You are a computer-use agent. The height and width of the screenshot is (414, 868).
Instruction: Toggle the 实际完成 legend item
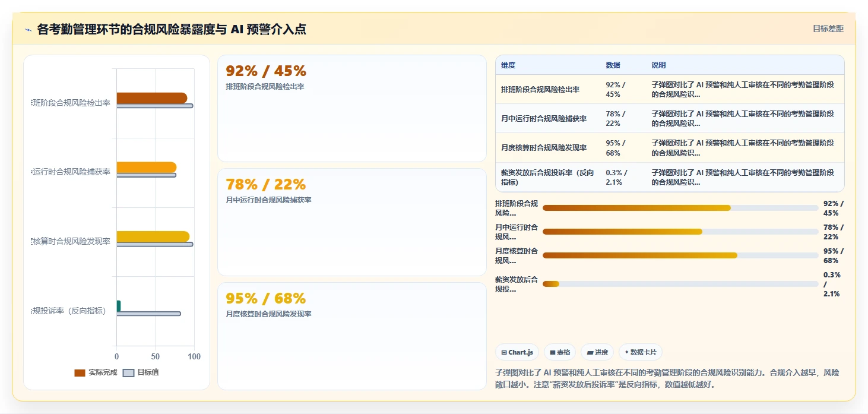coord(96,372)
